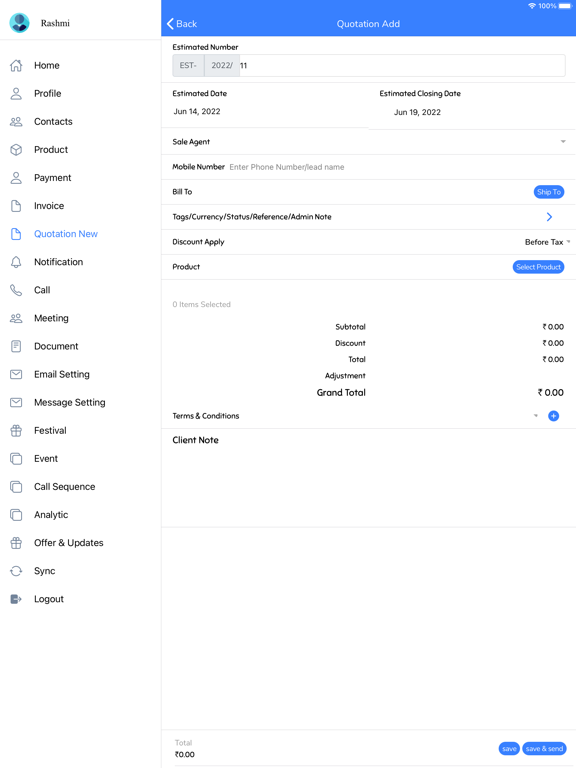Click the Adjustment row label
Viewport: 576px width, 768px height.
(345, 376)
